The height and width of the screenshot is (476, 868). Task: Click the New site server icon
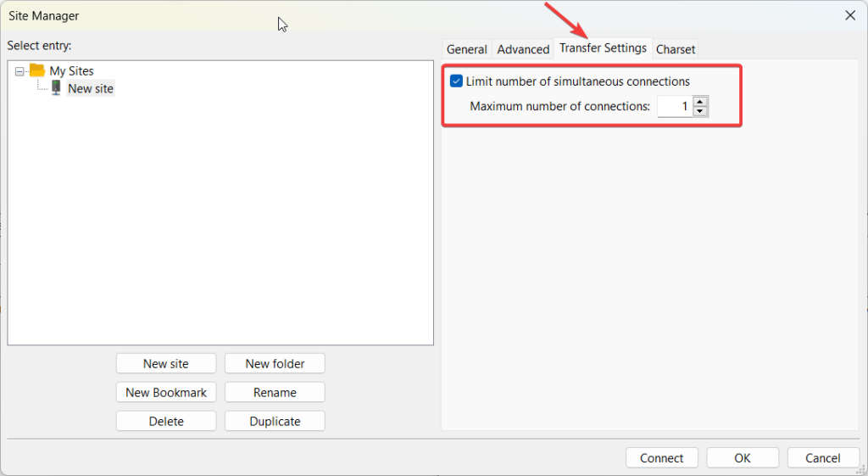(x=56, y=88)
